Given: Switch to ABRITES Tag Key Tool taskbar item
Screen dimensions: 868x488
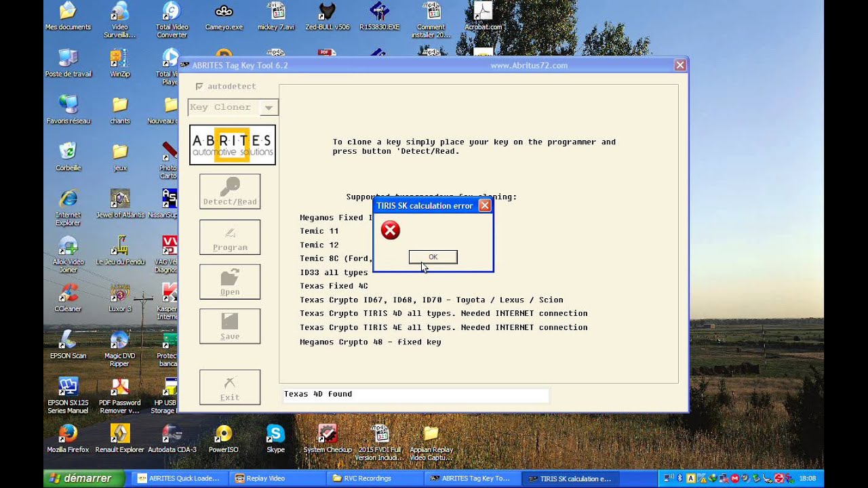Looking at the screenshot, I should [472, 479].
